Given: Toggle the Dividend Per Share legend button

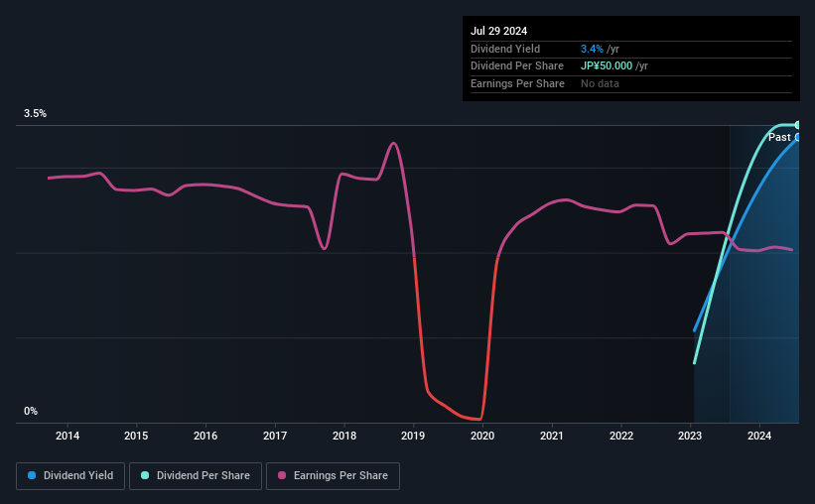Looking at the screenshot, I should click(196, 476).
